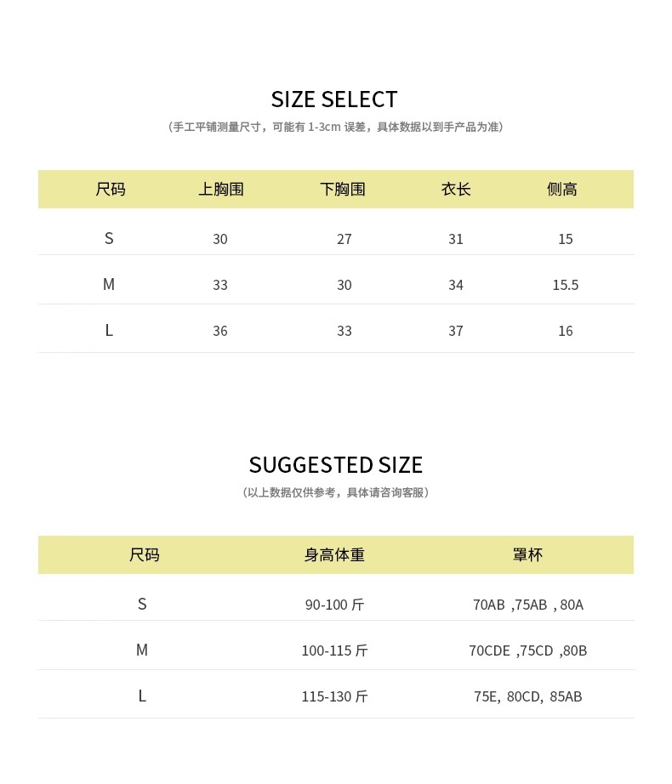This screenshot has height=784, width=672.
Task: Click the SIZE SELECT heading
Action: click(334, 99)
